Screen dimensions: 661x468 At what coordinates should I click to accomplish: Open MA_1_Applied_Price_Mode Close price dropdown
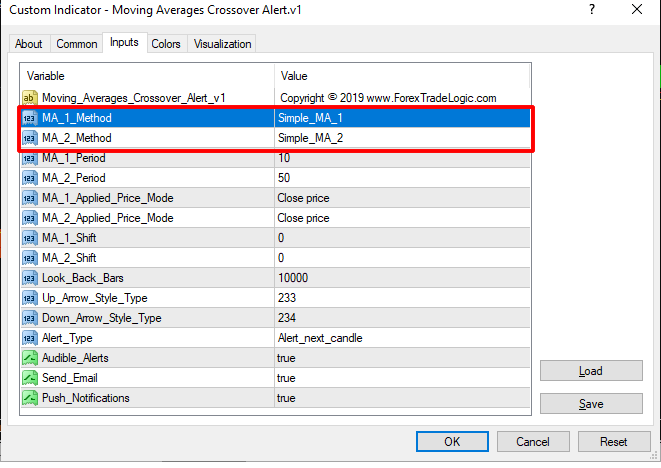(400, 198)
